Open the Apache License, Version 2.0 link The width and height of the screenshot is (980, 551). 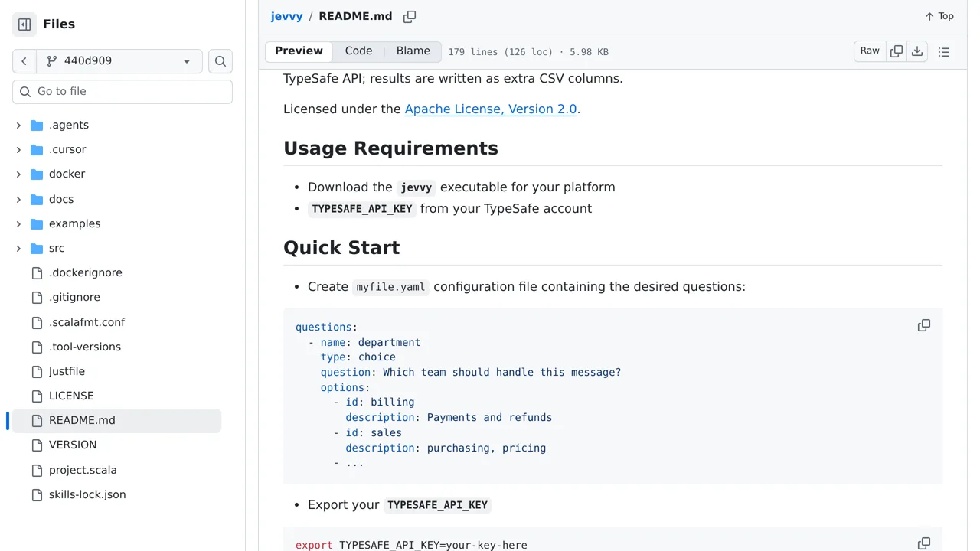(491, 109)
